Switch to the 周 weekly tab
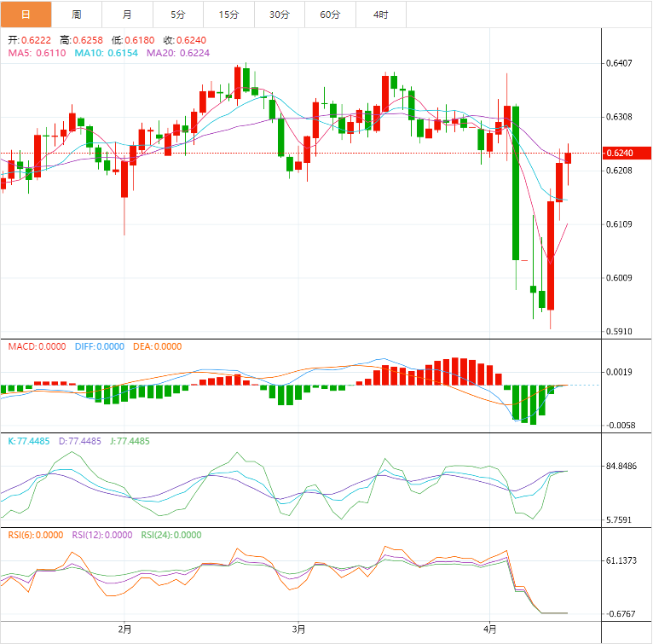 tap(77, 15)
